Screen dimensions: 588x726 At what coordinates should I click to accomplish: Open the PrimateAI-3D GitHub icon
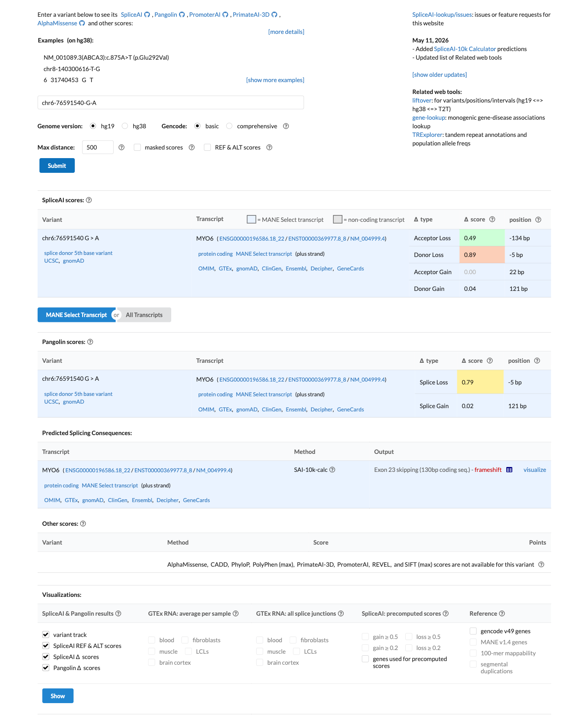click(x=275, y=15)
